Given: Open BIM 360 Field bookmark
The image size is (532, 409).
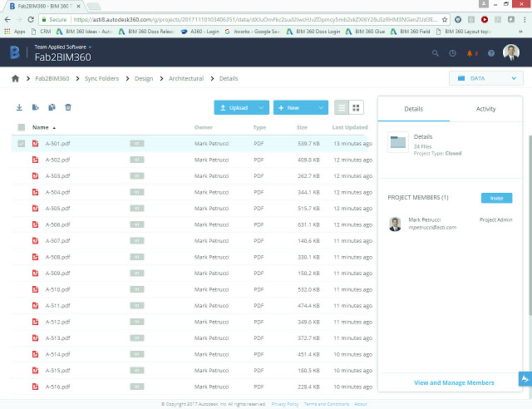Looking at the screenshot, I should [410, 32].
